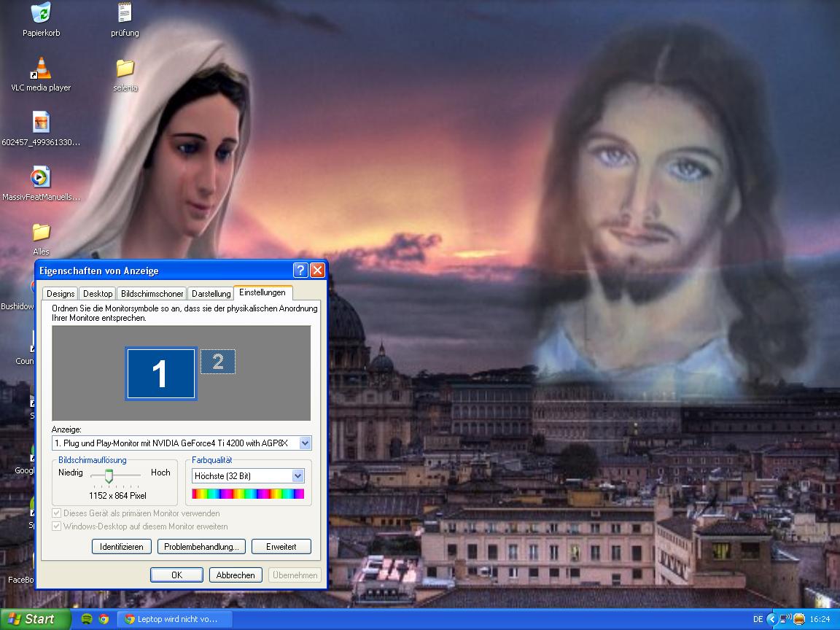The image size is (840, 630).
Task: Switch to the Designs tab
Action: pyautogui.click(x=61, y=294)
